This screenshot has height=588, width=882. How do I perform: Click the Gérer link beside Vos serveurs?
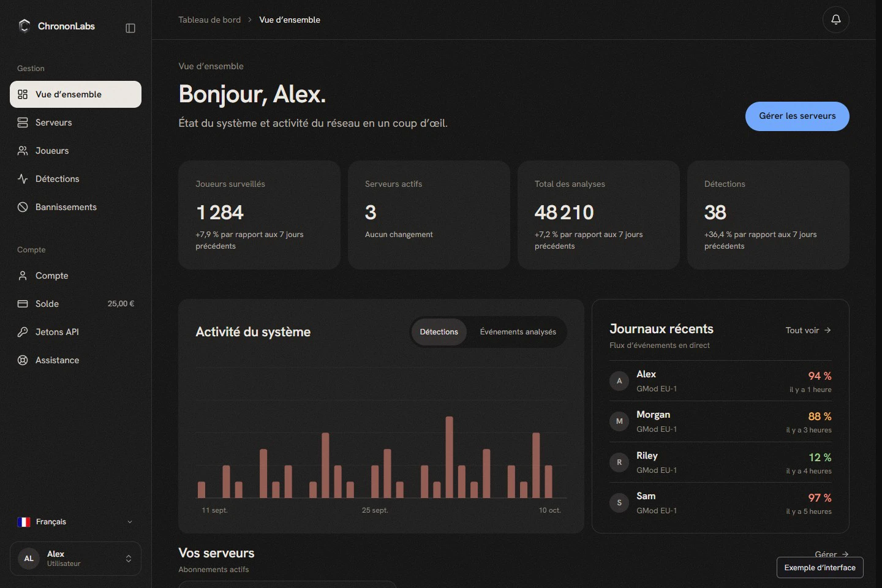coord(831,554)
